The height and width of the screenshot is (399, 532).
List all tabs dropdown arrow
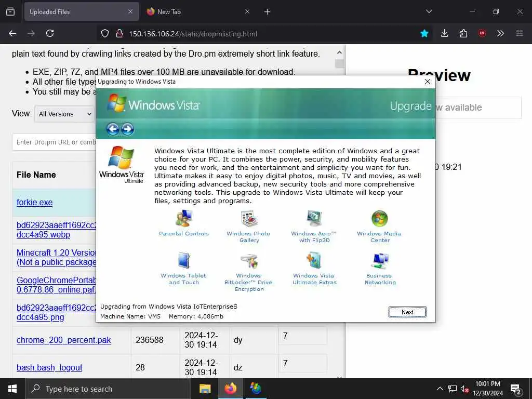click(429, 12)
